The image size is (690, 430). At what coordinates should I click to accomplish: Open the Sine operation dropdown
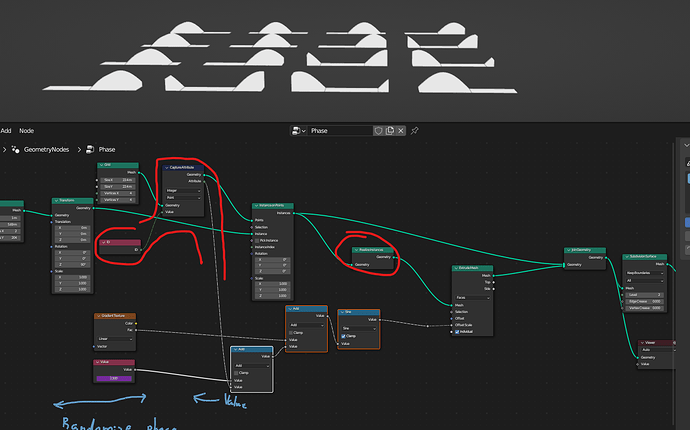[359, 328]
